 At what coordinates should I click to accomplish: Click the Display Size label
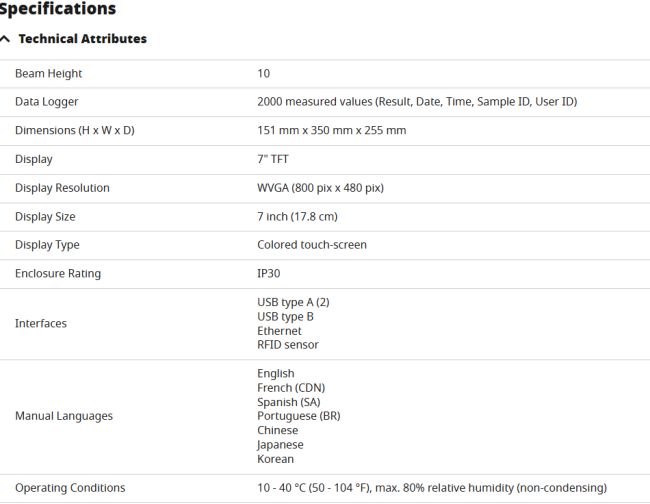pos(45,217)
